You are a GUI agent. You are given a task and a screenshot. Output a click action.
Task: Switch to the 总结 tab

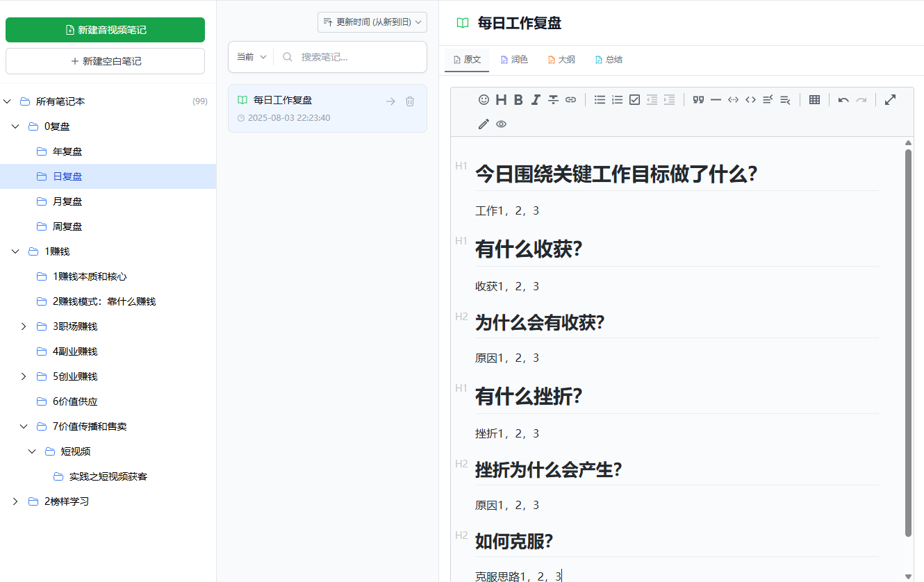click(x=609, y=60)
